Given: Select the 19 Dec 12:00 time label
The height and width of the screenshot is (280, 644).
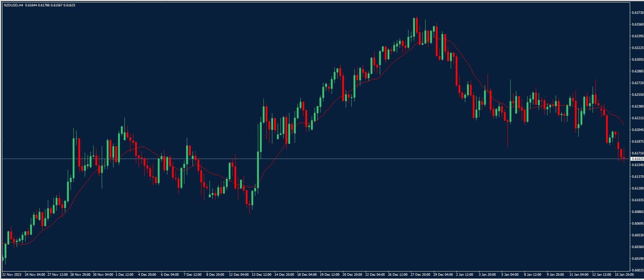Looking at the screenshot, I should pos(329,275).
